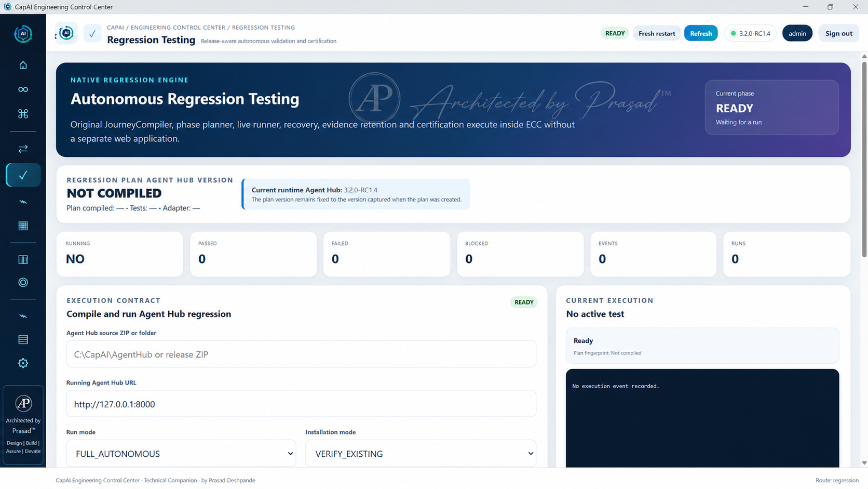
Task: Click the 'No active test' heading
Action: (595, 314)
